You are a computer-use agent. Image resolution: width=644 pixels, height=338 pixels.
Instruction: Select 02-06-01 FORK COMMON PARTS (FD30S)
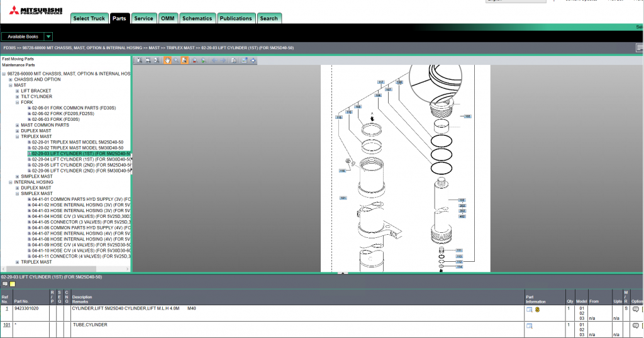74,108
